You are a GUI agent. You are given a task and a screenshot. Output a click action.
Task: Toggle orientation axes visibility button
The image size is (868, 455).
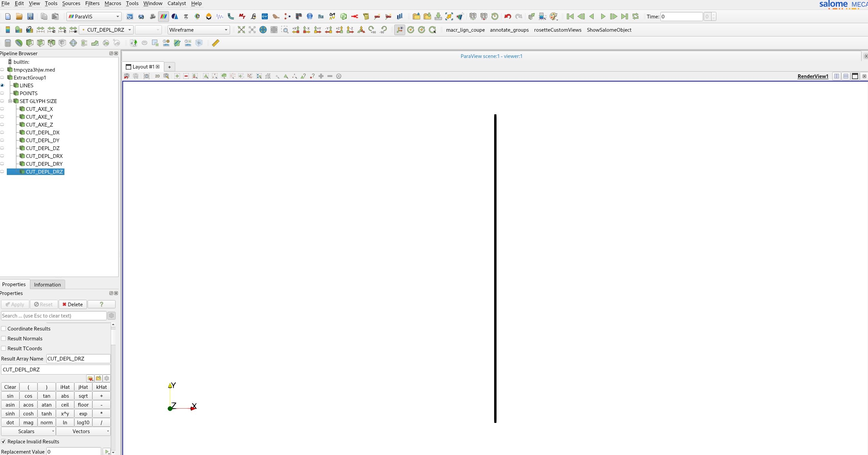click(x=400, y=30)
